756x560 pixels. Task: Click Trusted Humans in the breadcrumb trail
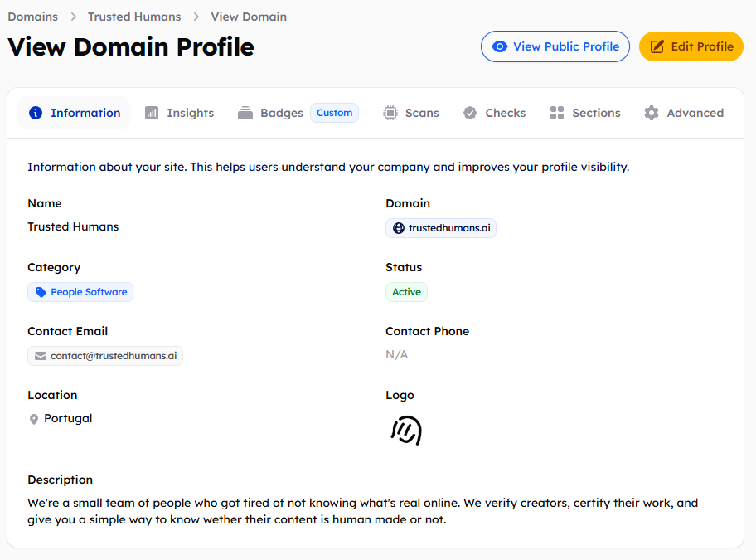tap(134, 16)
